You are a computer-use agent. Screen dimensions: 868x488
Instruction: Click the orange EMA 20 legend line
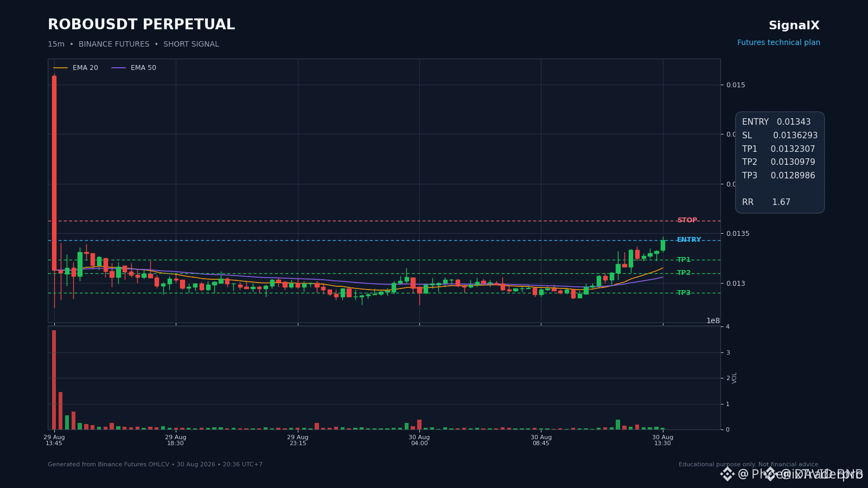60,68
